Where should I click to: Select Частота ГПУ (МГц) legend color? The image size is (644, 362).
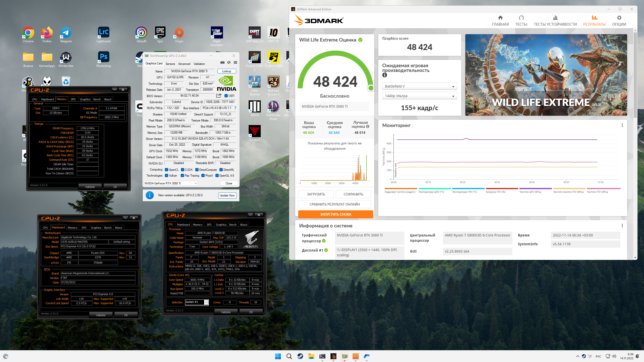pos(603,188)
